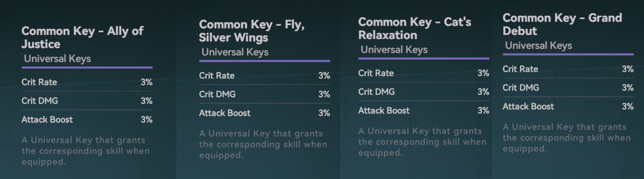
Task: Select Crit DMG row in Grand Debut card
Action: 568,87
